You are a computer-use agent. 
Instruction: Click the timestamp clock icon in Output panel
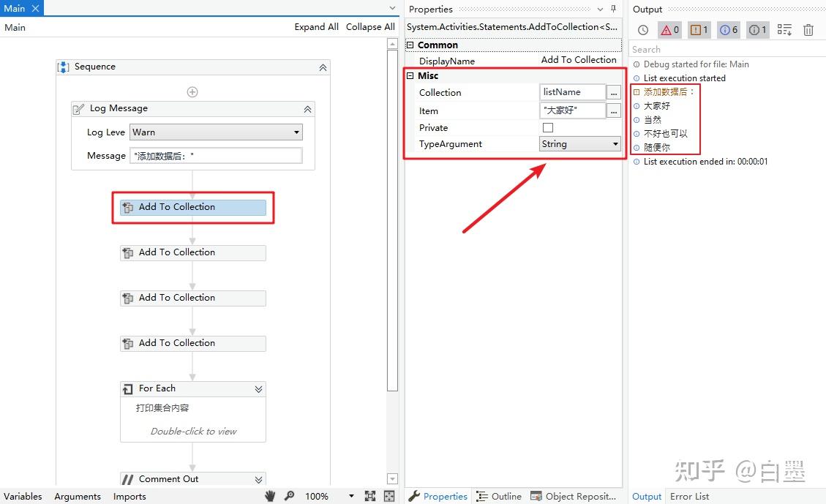pos(642,29)
